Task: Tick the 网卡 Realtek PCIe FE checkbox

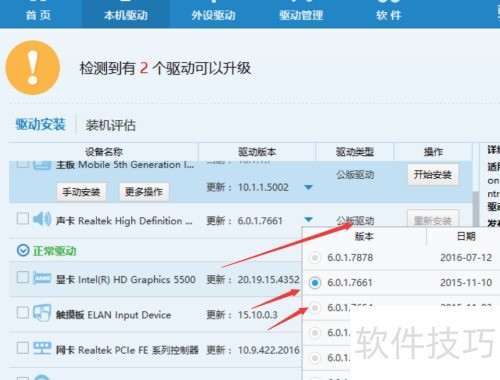Action: click(23, 348)
